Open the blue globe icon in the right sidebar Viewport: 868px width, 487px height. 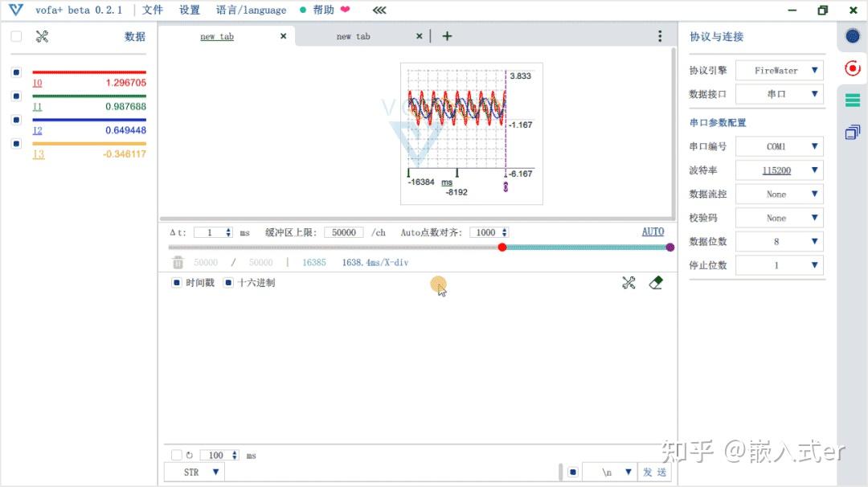[852, 35]
